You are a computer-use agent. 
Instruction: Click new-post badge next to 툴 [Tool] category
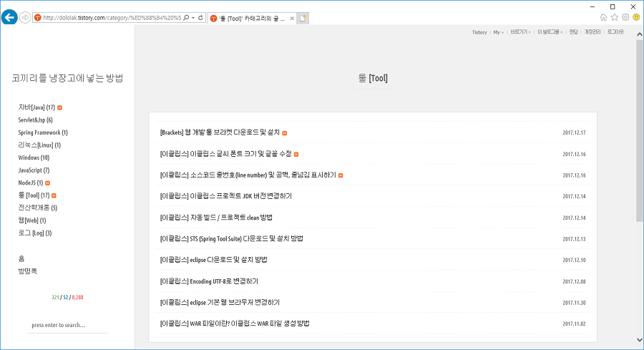pos(54,195)
